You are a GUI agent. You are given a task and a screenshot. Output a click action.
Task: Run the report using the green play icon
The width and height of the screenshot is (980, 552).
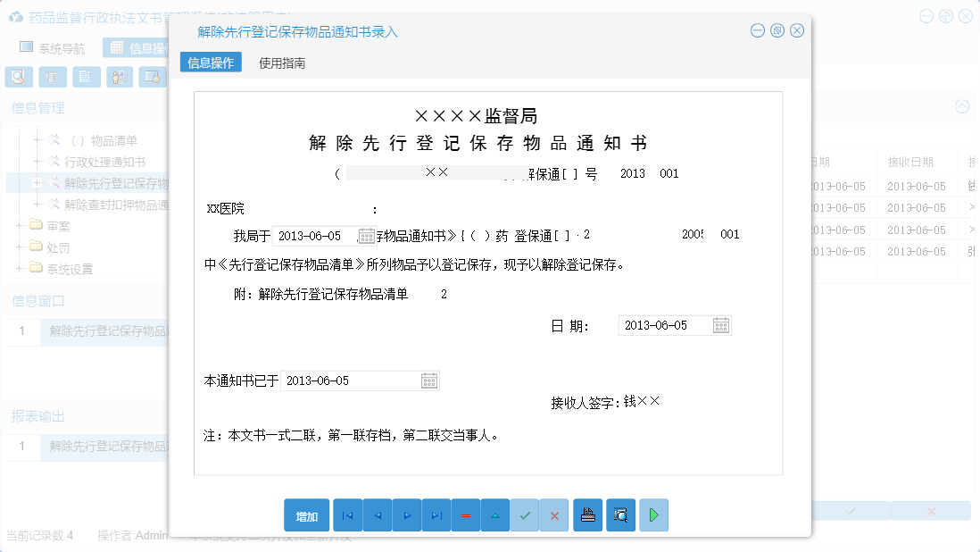tap(653, 515)
